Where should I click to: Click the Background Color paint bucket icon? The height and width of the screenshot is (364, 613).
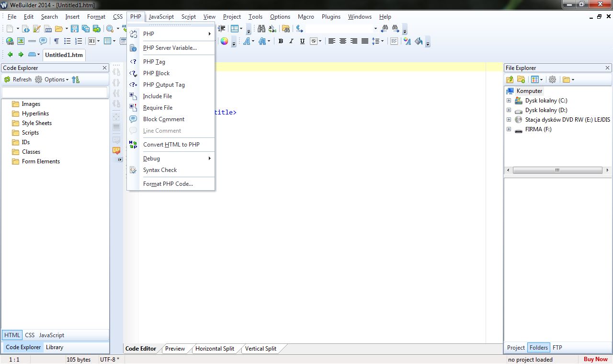419,41
